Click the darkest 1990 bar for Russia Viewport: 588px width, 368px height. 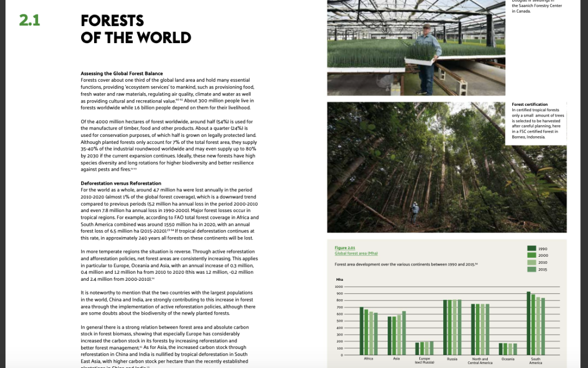tap(445, 328)
